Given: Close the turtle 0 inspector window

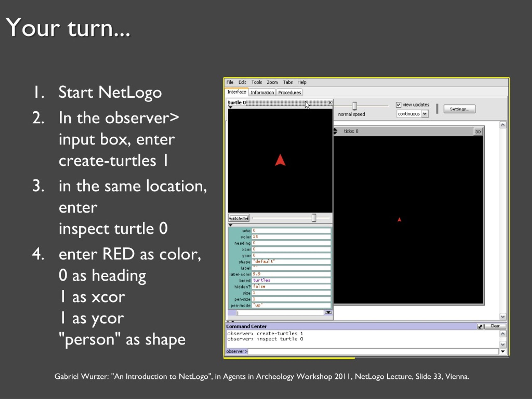Looking at the screenshot, I should tap(330, 103).
